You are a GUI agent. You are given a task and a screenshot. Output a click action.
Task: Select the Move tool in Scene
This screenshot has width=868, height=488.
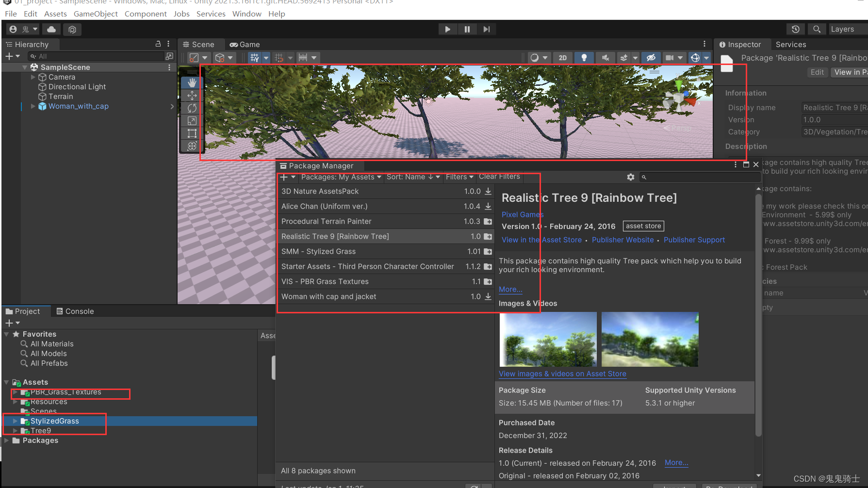pyautogui.click(x=192, y=96)
